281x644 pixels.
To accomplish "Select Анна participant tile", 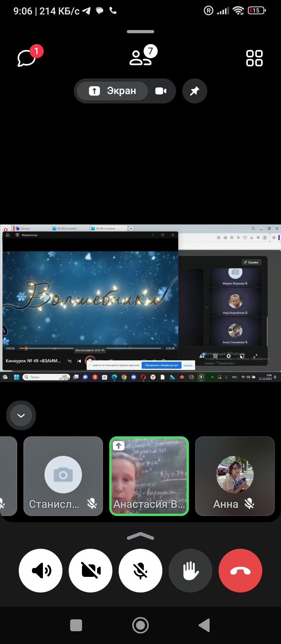I will (235, 476).
